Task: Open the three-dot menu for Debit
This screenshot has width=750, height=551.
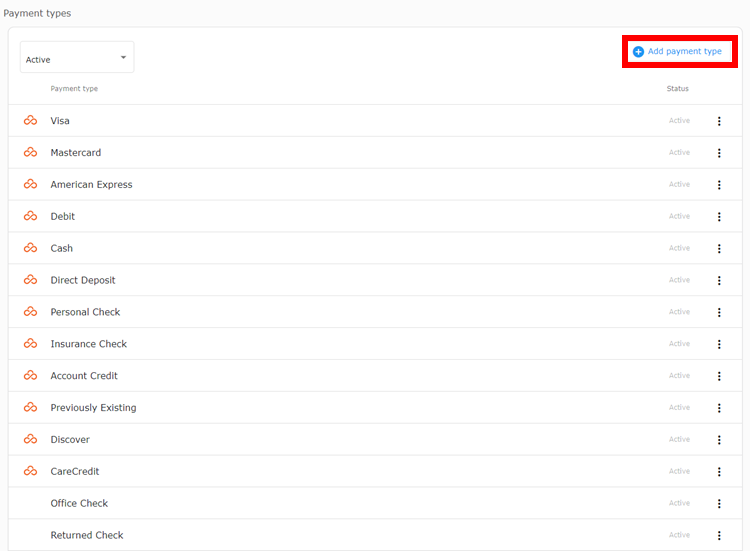Action: [x=719, y=217]
